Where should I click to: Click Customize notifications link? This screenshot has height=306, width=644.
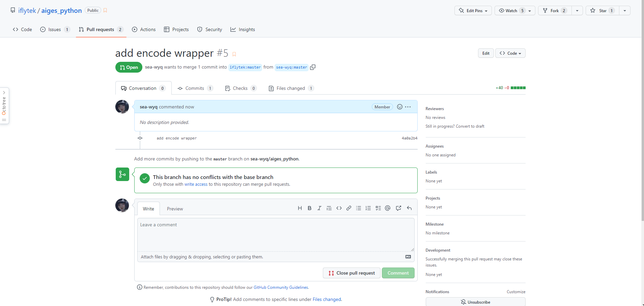point(516,292)
